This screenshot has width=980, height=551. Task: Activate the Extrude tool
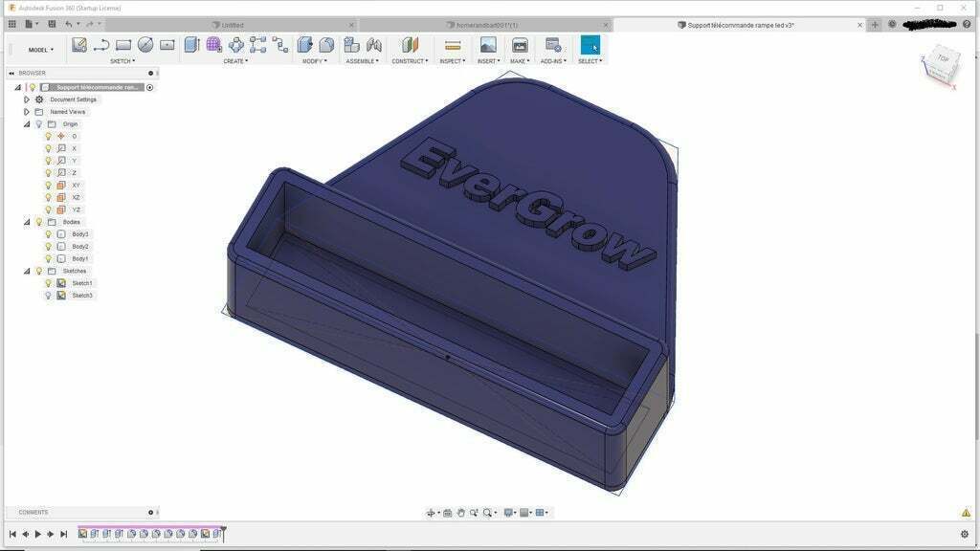coord(191,45)
